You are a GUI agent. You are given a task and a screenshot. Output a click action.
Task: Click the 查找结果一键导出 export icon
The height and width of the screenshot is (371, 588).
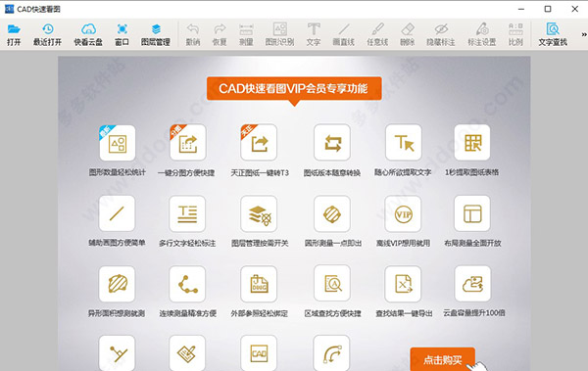click(x=403, y=284)
